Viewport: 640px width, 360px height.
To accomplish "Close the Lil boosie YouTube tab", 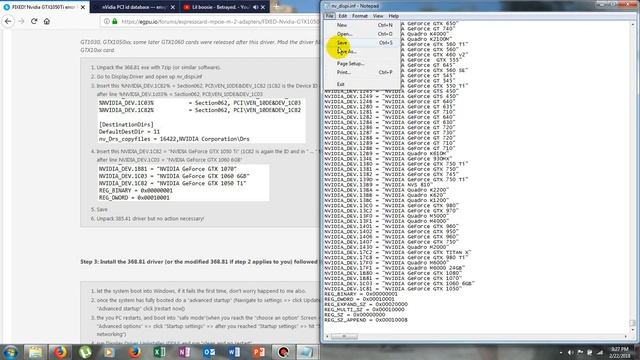I will coord(262,7).
